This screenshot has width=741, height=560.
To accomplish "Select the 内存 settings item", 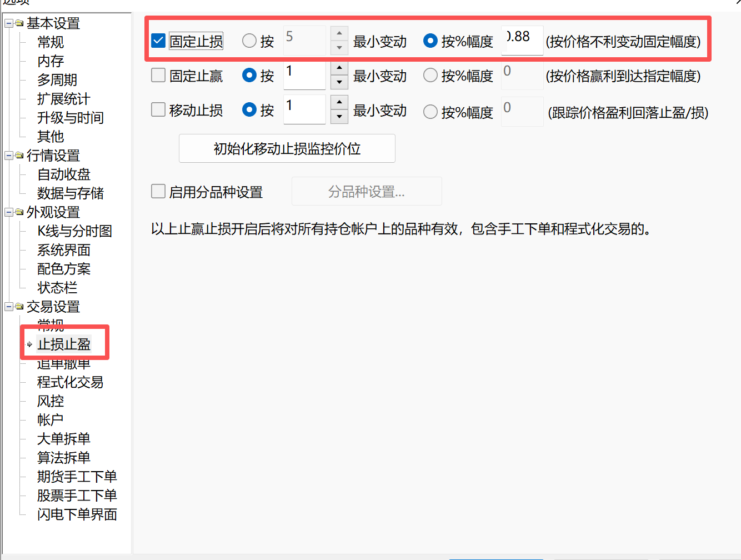I will 51,61.
